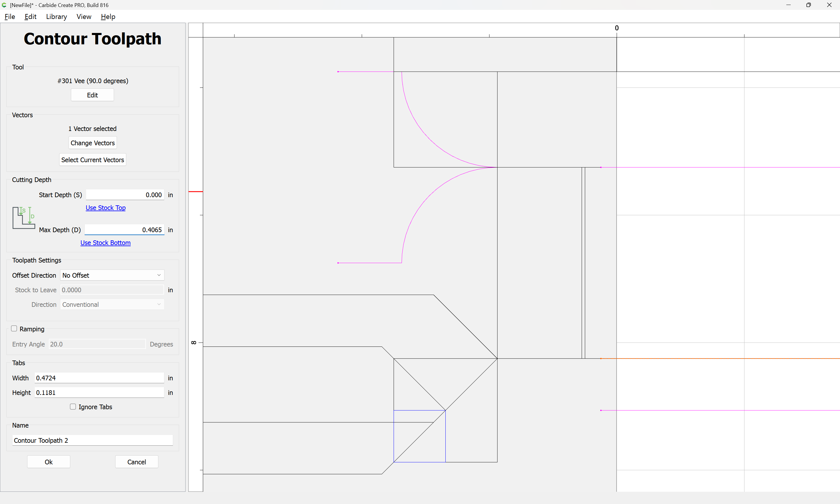Click the Max Depth input field

click(125, 230)
